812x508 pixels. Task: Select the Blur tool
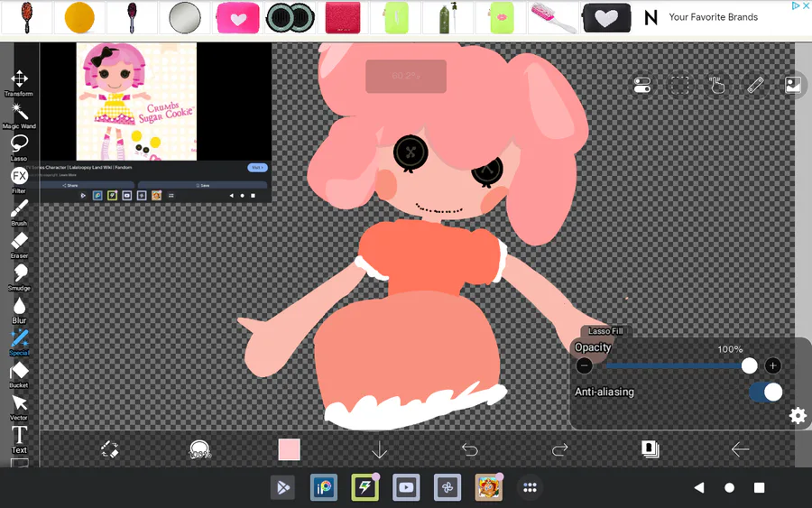point(19,310)
